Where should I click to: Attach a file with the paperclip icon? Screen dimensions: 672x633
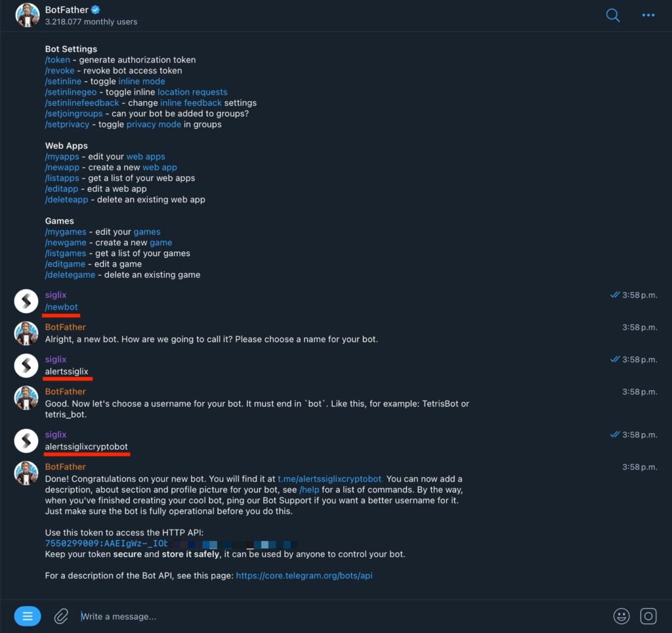61,617
